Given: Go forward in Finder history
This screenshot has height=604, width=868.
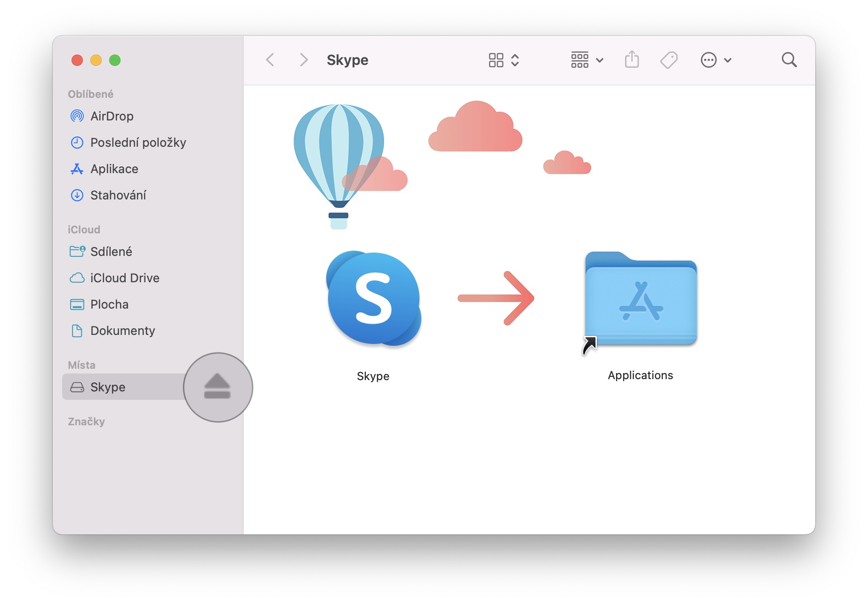Looking at the screenshot, I should click(x=304, y=60).
